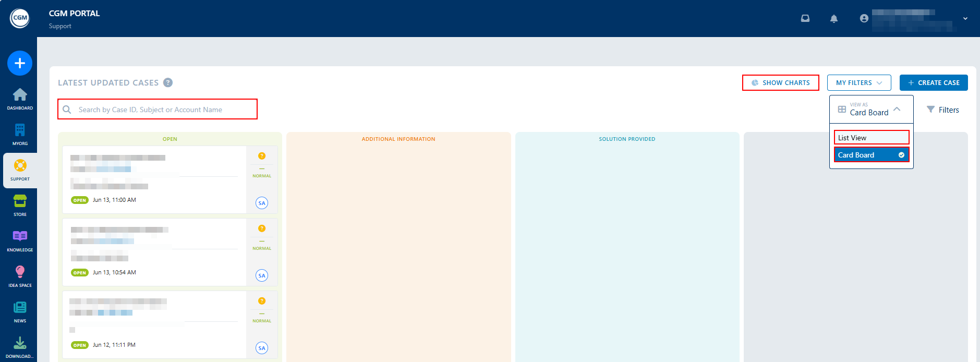Expand the My Filters dropdown
Image resolution: width=980 pixels, height=362 pixels.
(x=858, y=83)
